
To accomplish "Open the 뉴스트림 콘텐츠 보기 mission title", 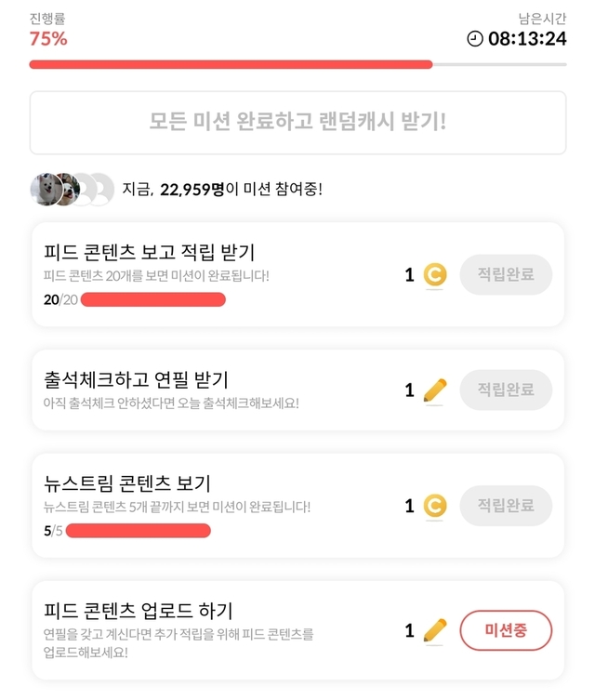I will [127, 483].
